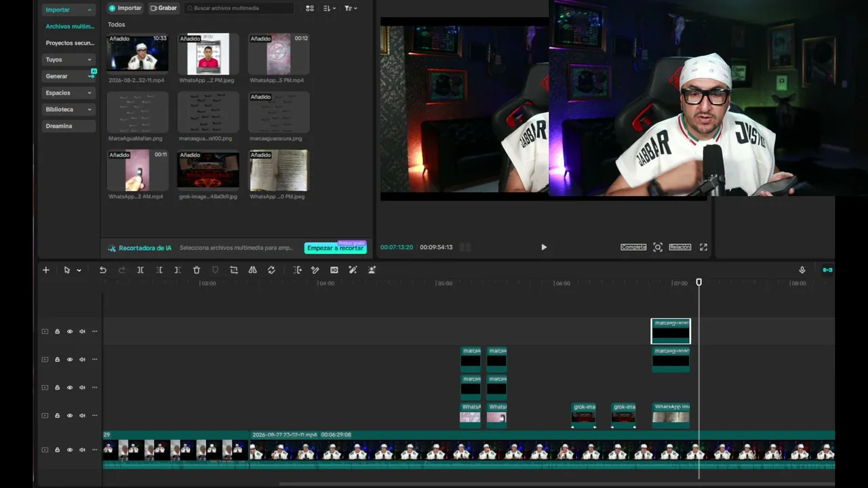Viewport: 868px width, 488px height.
Task: Select the selected marcaagua clip on top track
Action: point(671,331)
